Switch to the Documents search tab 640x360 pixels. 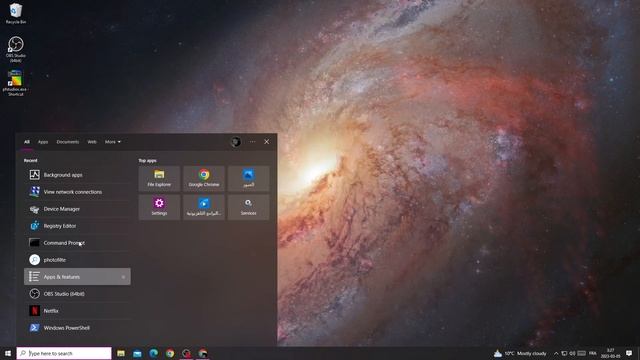(x=68, y=142)
